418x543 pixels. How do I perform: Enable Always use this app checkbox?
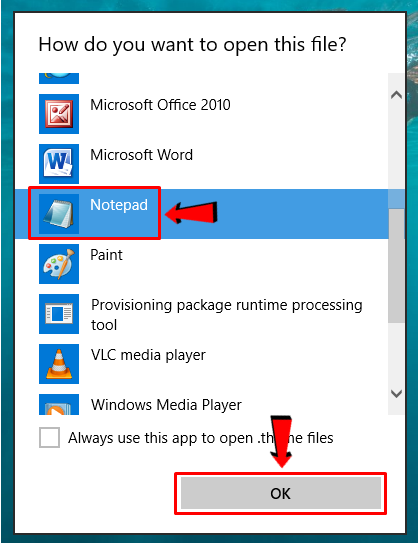click(49, 437)
